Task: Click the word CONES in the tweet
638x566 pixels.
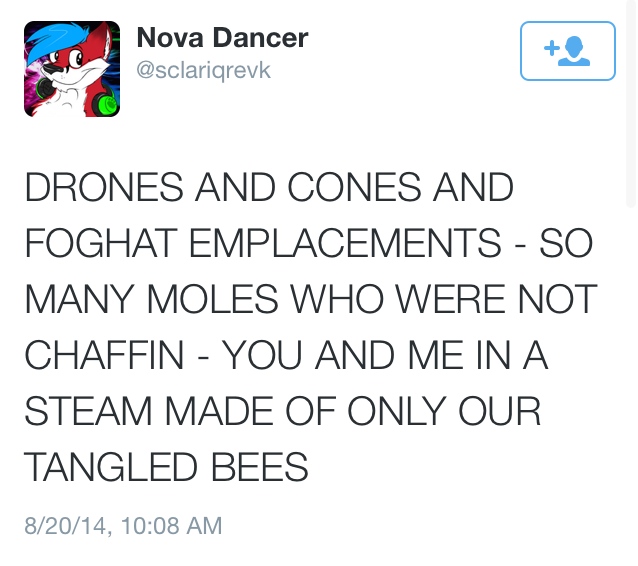Action: (354, 187)
